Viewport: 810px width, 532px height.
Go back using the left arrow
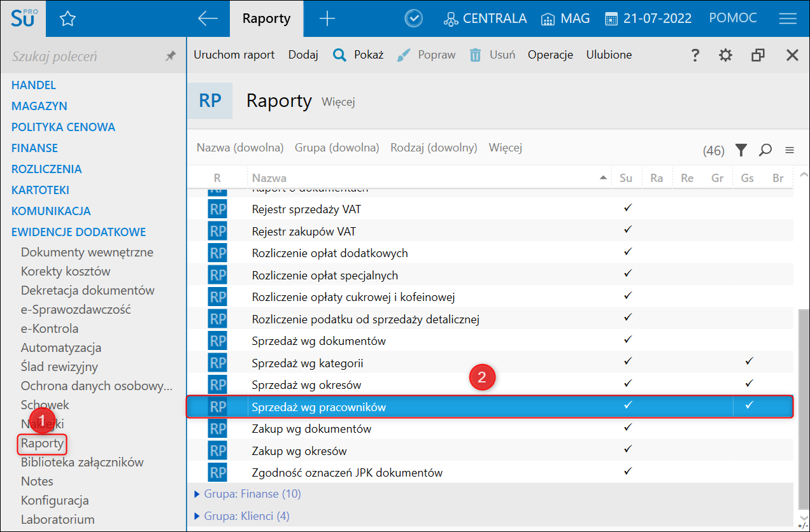pos(208,18)
